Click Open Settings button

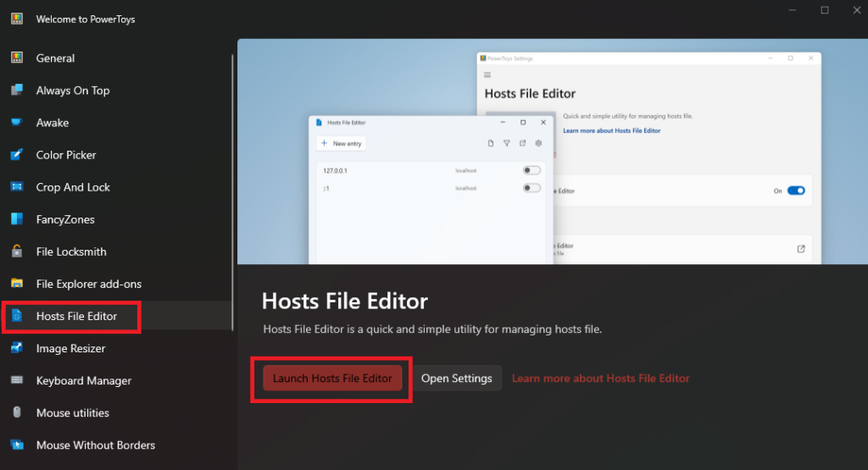point(457,379)
